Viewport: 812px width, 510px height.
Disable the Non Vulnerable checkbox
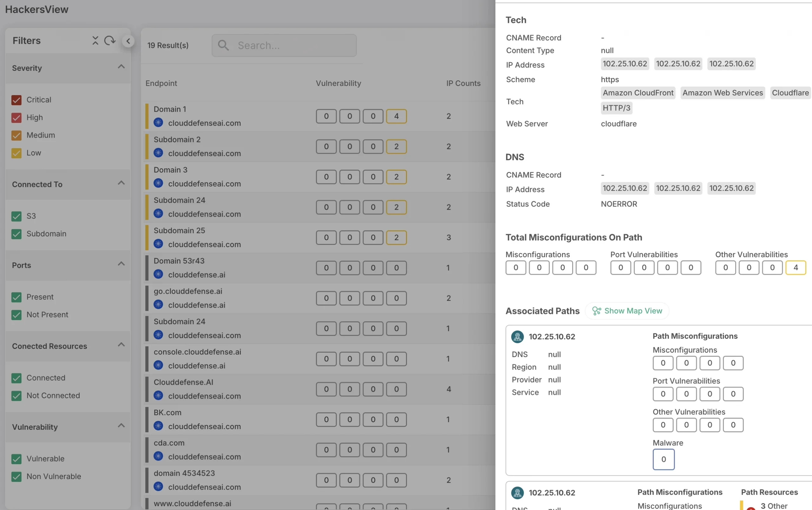tap(16, 476)
